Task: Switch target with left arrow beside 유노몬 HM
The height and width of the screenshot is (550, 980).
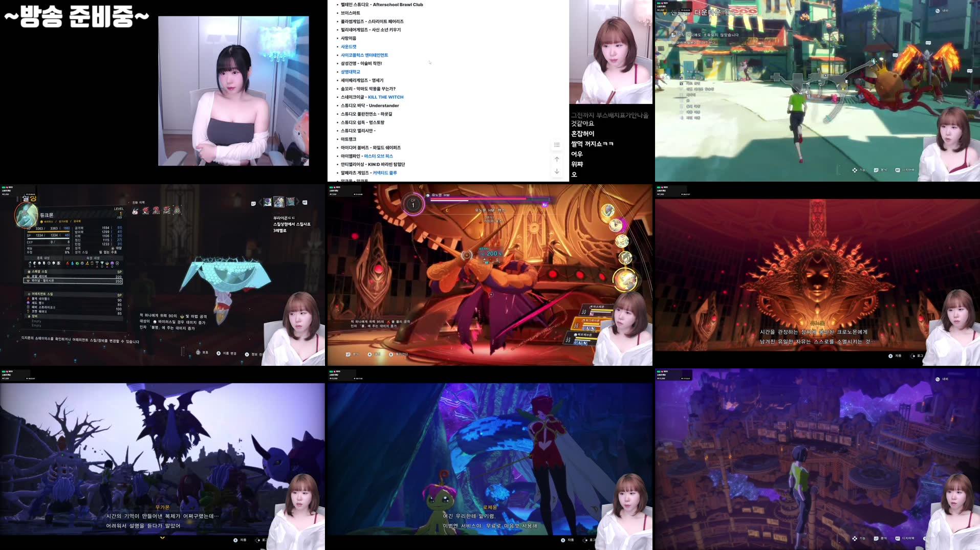Action: 447,210
